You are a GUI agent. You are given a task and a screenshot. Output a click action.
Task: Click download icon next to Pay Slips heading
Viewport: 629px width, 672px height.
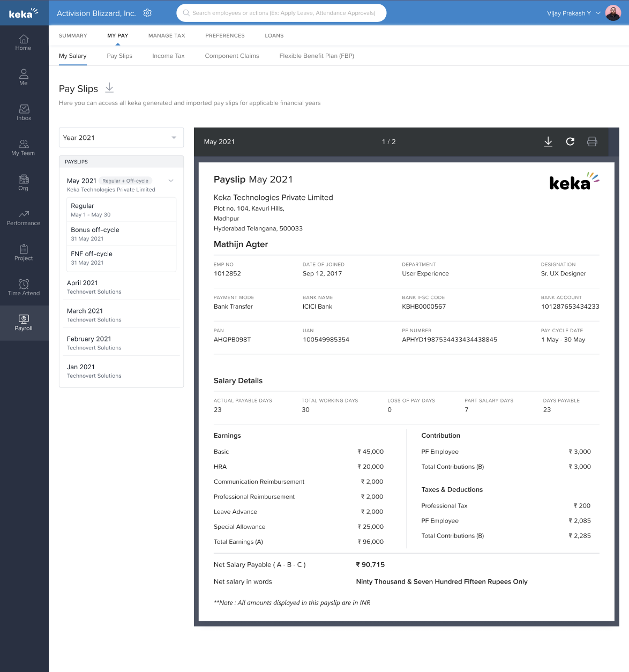tap(109, 88)
